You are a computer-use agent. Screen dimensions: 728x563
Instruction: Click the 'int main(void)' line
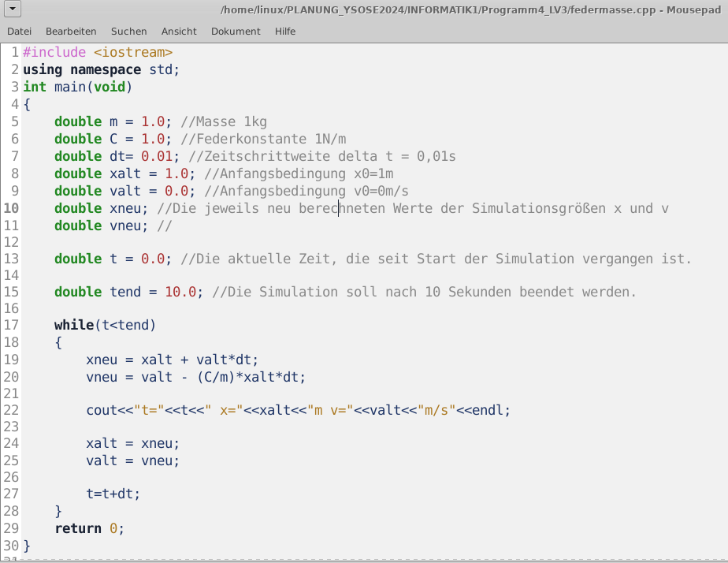point(77,87)
